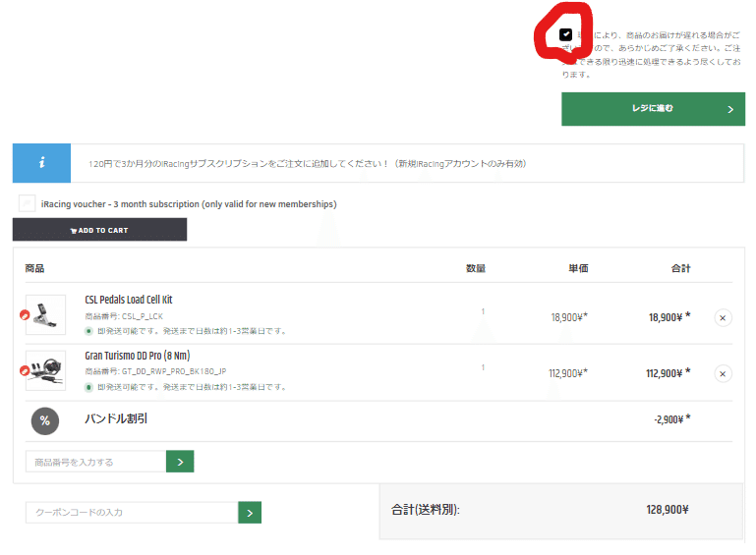Click the blue info icon
Viewport: 756px width, 555px height.
tap(42, 163)
